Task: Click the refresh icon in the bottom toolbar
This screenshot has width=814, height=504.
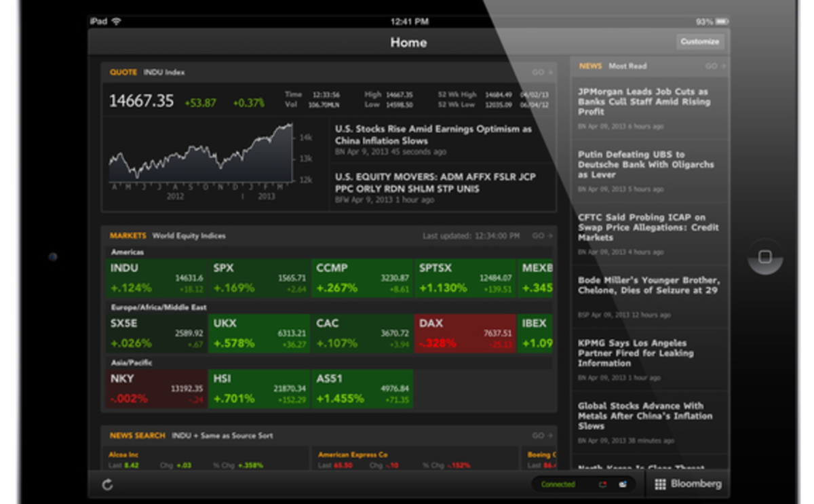Action: [109, 484]
